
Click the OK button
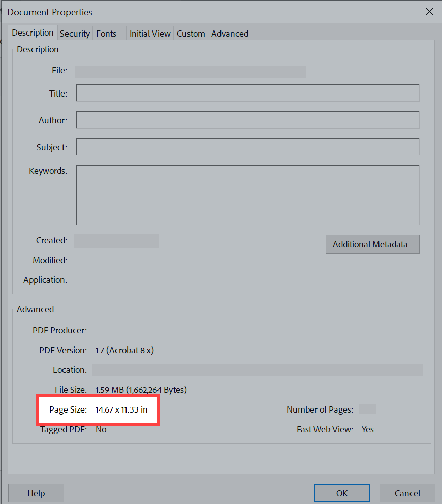pyautogui.click(x=341, y=493)
